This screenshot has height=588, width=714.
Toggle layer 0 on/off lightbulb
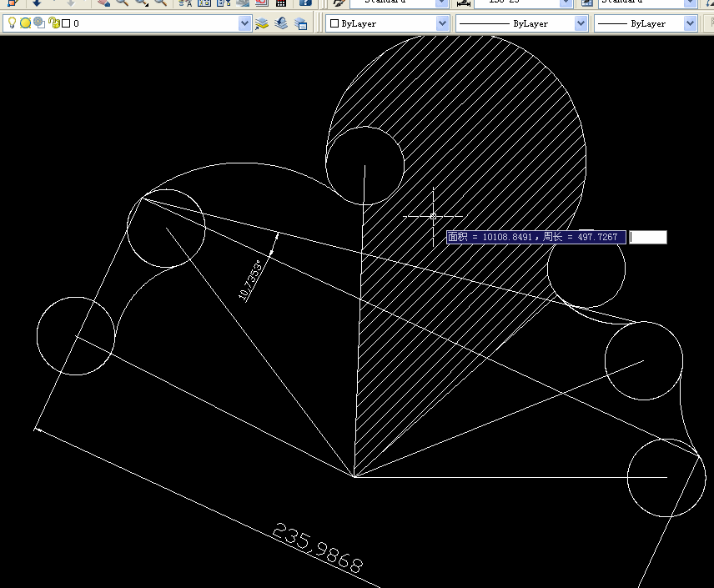13,23
